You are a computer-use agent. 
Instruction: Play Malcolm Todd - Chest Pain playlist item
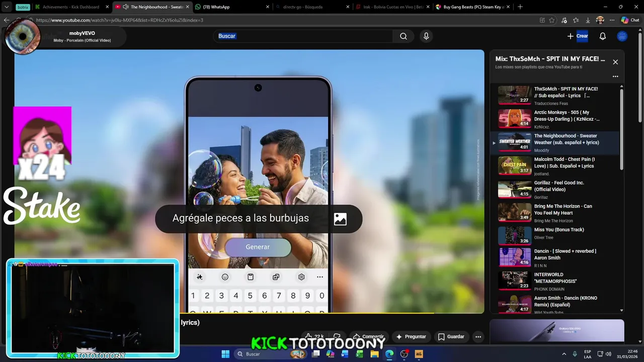coord(556,166)
